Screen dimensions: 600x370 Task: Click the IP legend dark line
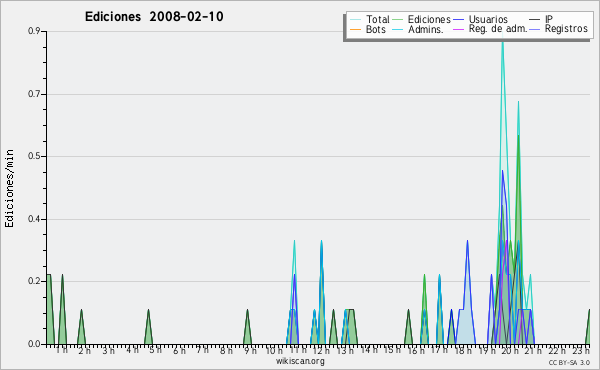coord(535,20)
